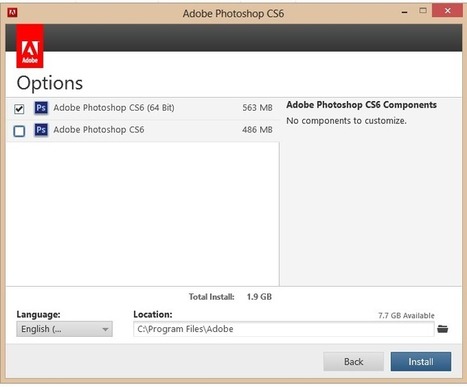The height and width of the screenshot is (387, 467).
Task: Click 'No components to customize.' text
Action: (346, 121)
